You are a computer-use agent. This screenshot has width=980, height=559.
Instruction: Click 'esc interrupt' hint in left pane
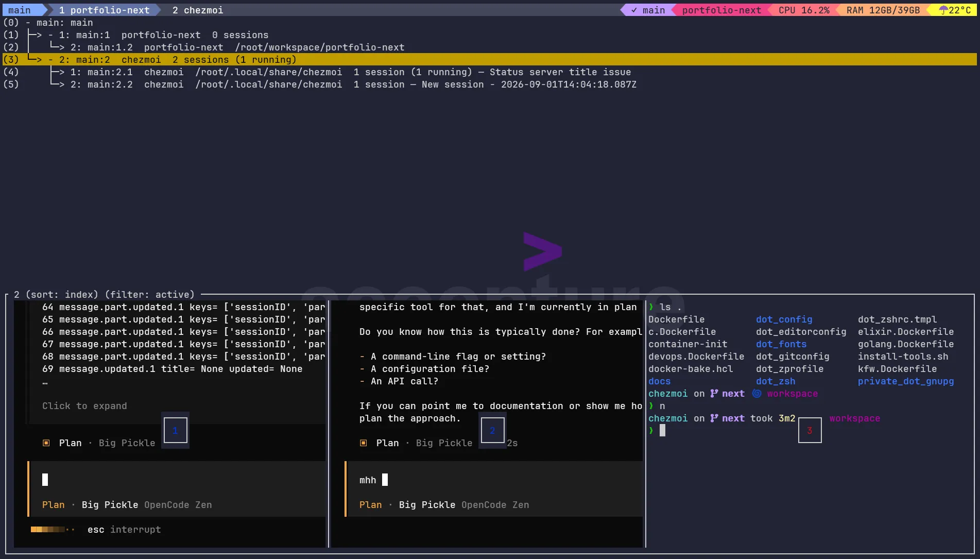coord(124,530)
